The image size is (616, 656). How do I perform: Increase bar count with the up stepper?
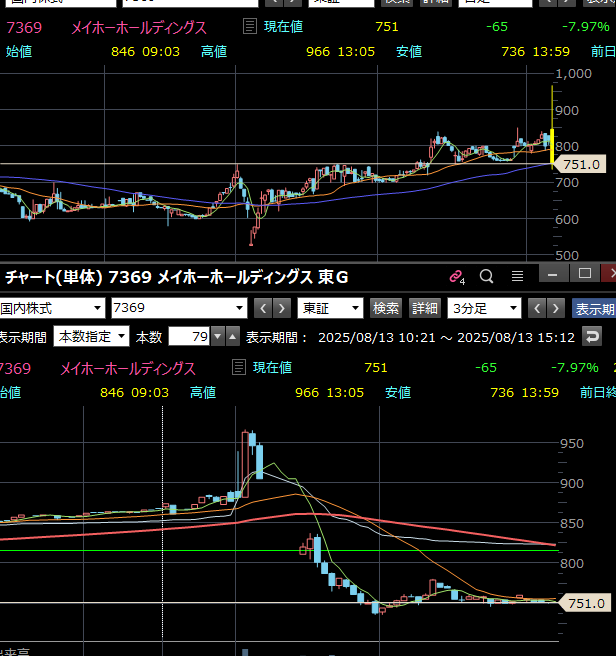[x=233, y=336]
